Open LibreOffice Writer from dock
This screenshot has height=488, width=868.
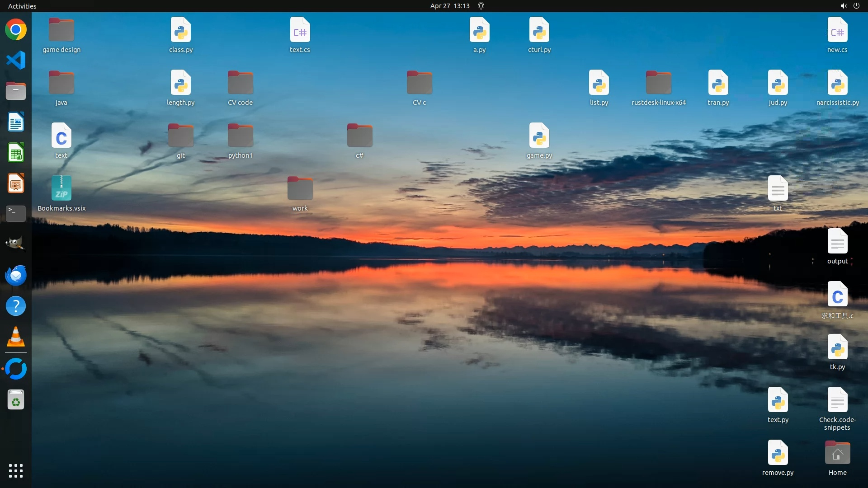[16, 122]
